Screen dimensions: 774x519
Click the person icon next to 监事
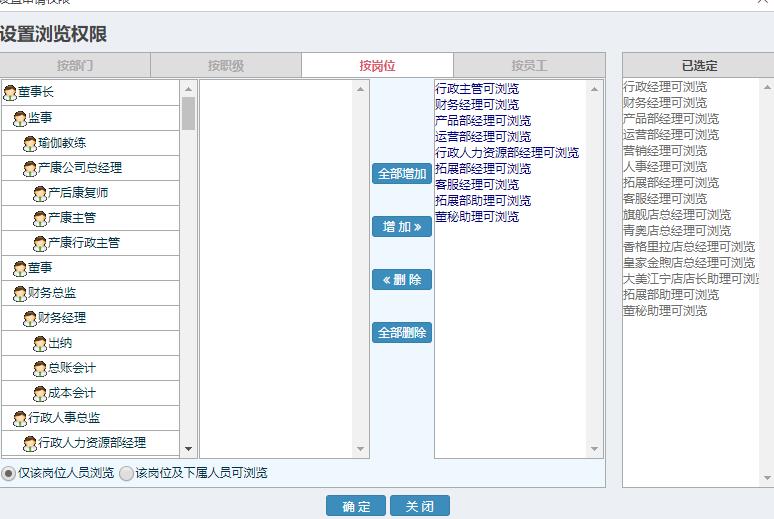[x=20, y=118]
